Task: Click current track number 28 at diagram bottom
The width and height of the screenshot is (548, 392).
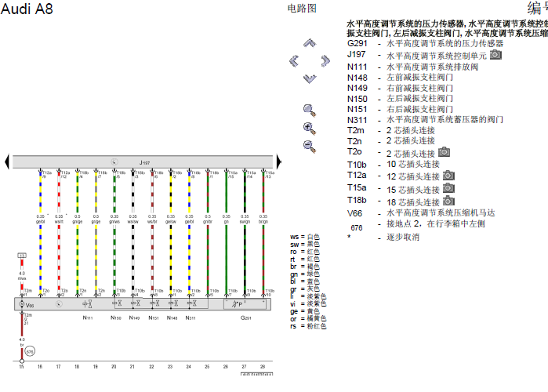Action: coord(263,366)
